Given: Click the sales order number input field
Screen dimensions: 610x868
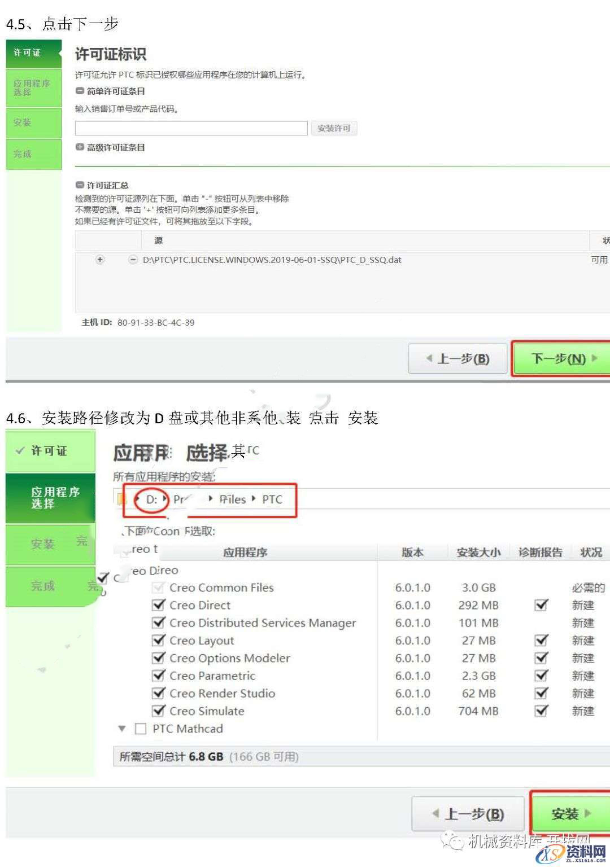Looking at the screenshot, I should tap(191, 128).
